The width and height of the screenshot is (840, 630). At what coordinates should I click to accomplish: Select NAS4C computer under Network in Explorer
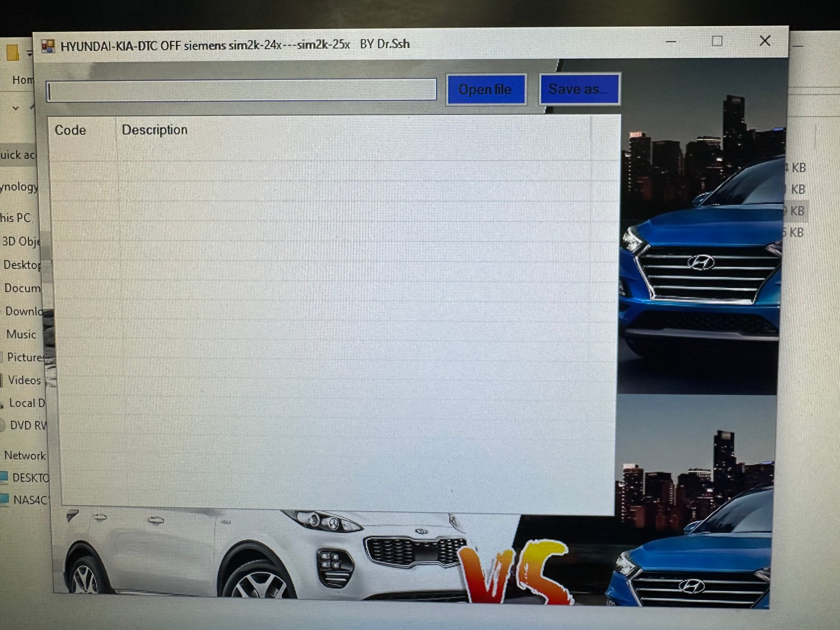[30, 500]
